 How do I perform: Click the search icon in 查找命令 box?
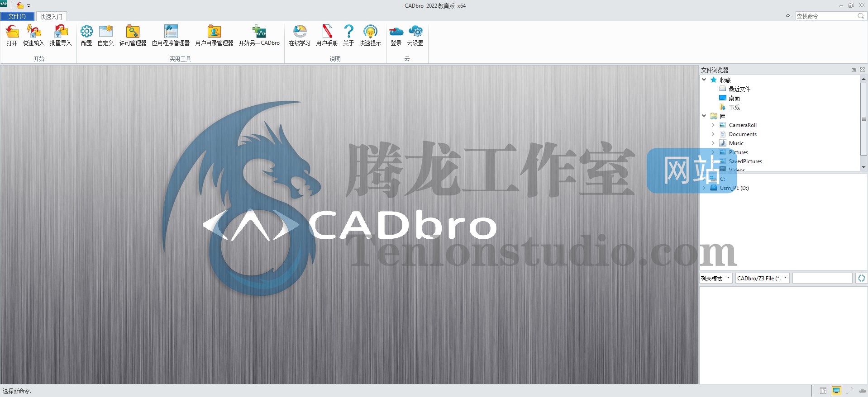point(861,16)
